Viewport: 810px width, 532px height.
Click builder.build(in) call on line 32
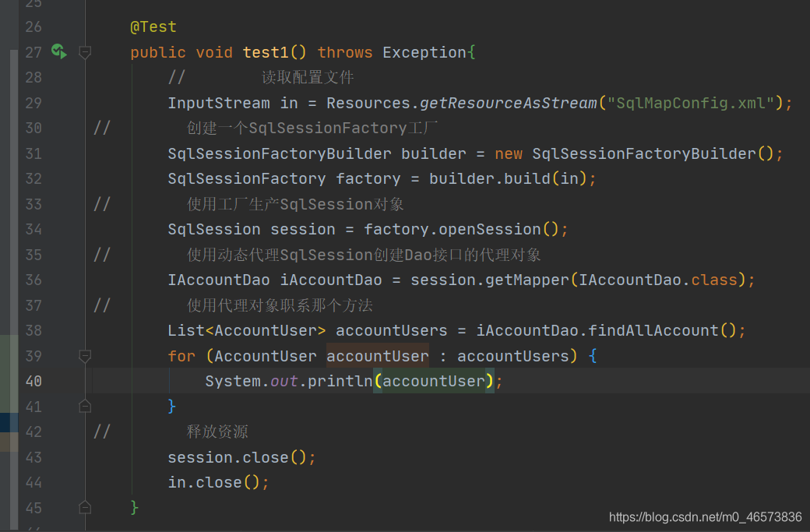(x=508, y=178)
